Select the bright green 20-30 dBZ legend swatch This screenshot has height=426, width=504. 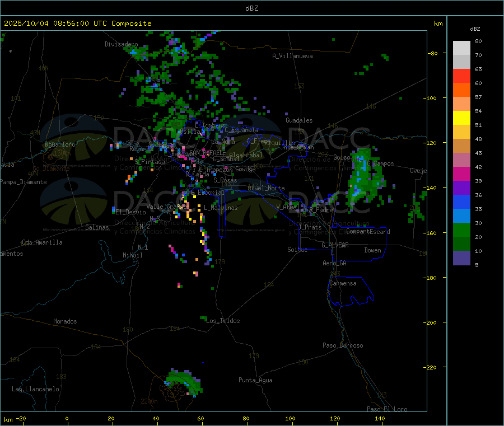461,230
